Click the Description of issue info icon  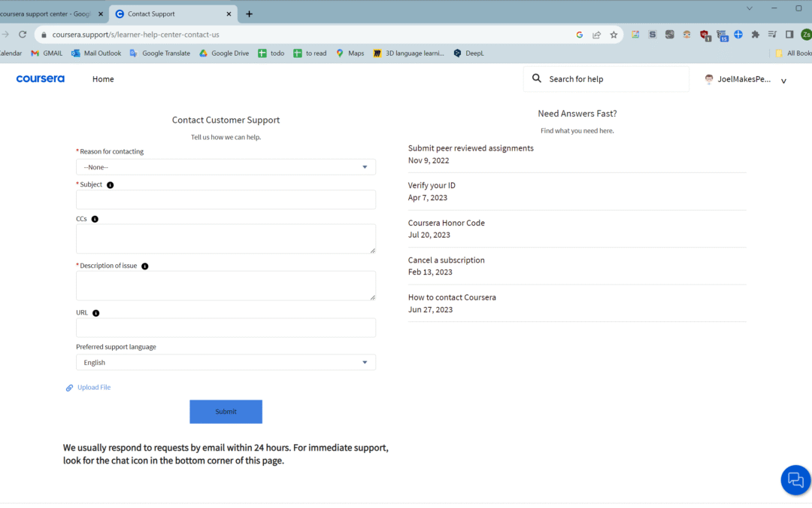point(145,266)
